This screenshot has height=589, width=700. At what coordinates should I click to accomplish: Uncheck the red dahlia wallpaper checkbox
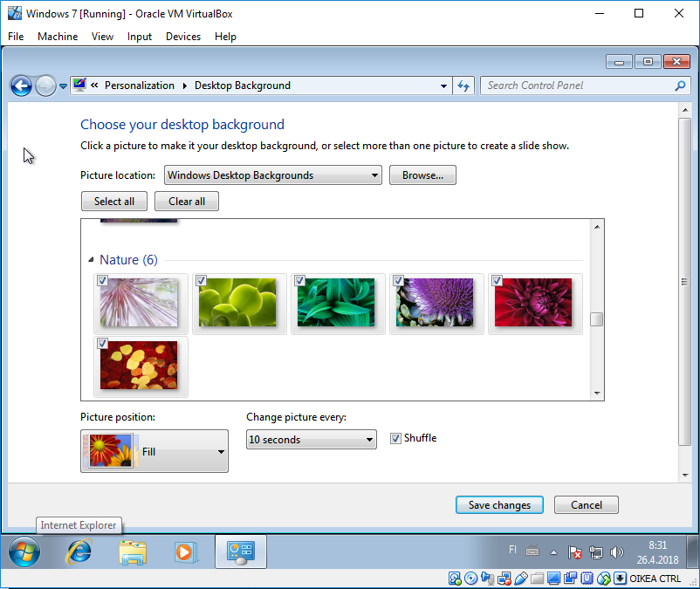coord(497,280)
